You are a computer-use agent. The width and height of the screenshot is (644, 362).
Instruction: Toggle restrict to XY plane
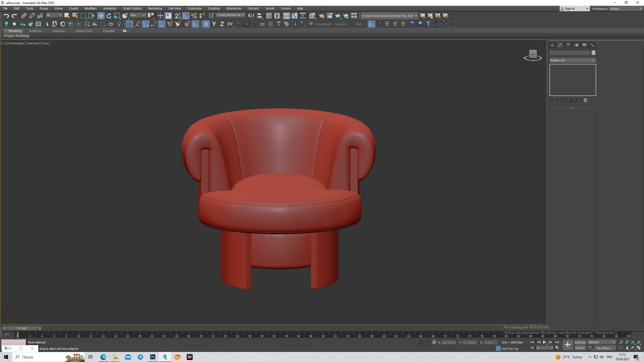[230, 24]
